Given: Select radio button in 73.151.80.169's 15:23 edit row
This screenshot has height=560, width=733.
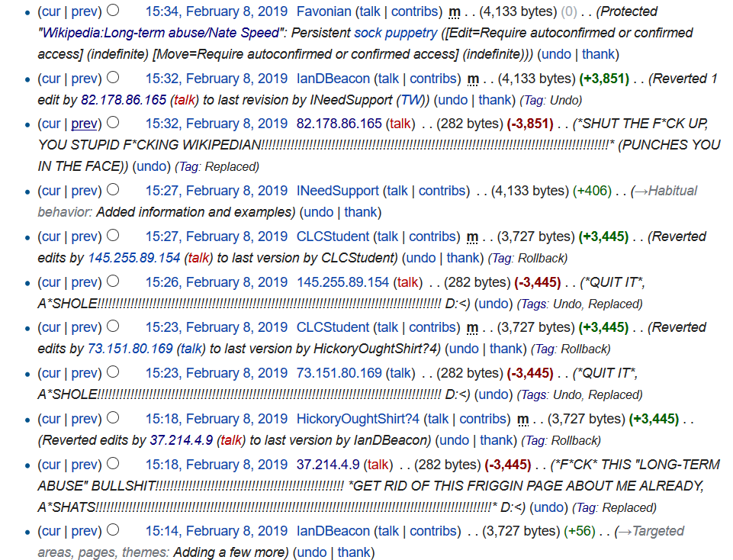Looking at the screenshot, I should pyautogui.click(x=113, y=372).
